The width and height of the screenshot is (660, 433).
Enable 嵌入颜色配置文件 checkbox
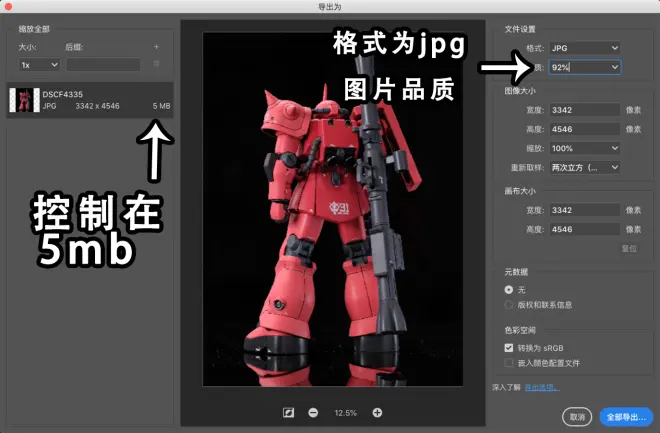click(x=508, y=363)
